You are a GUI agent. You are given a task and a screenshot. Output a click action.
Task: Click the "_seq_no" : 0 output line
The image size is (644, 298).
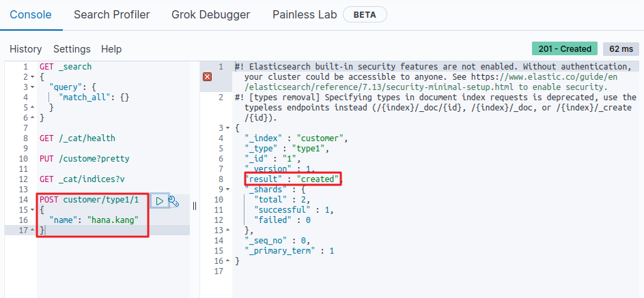click(x=277, y=241)
